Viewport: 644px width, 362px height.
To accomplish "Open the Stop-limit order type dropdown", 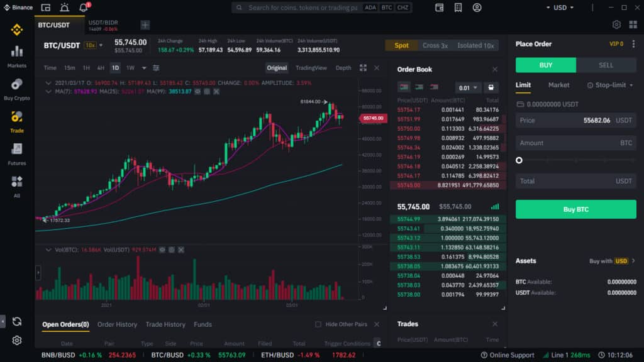I will 610,85.
